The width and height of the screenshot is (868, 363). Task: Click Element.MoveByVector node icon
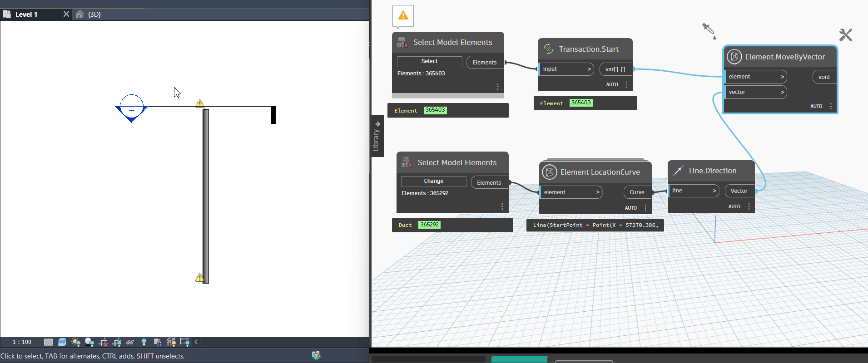pyautogui.click(x=734, y=57)
